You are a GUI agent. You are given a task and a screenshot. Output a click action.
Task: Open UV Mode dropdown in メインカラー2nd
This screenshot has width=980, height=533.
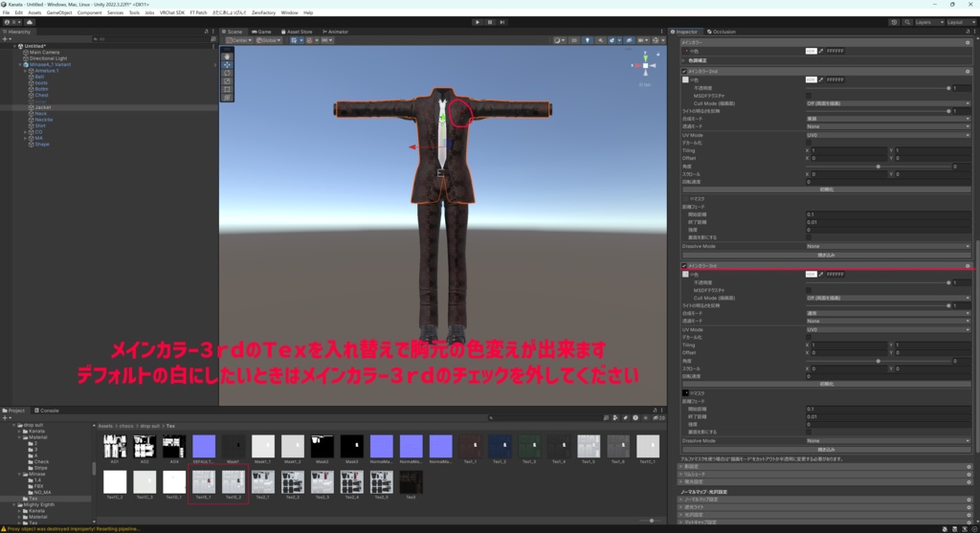887,135
